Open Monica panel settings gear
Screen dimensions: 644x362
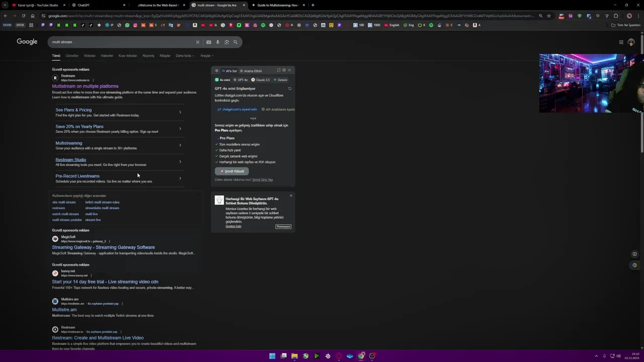point(284,70)
